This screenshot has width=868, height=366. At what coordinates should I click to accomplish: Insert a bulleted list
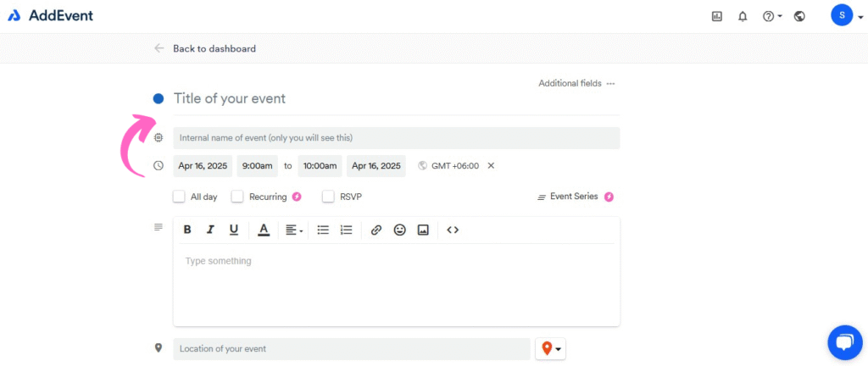point(323,230)
